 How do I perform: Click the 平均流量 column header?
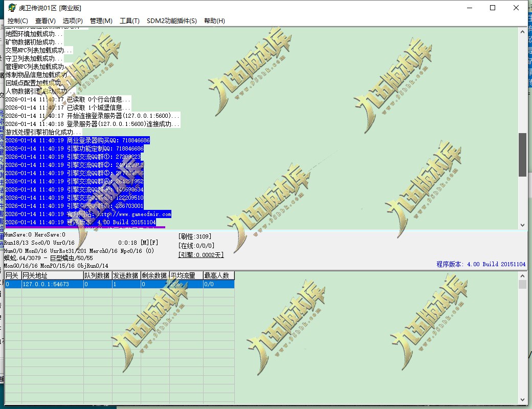(186, 275)
